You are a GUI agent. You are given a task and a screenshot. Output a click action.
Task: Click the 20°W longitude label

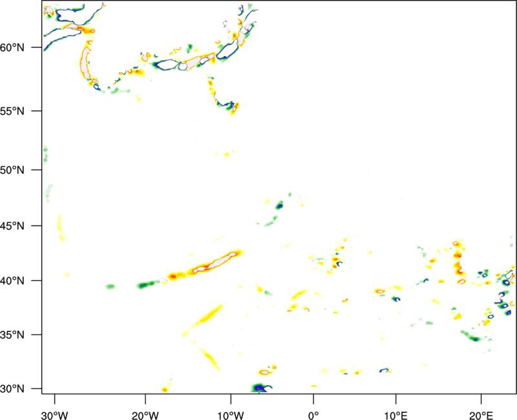[x=145, y=415]
